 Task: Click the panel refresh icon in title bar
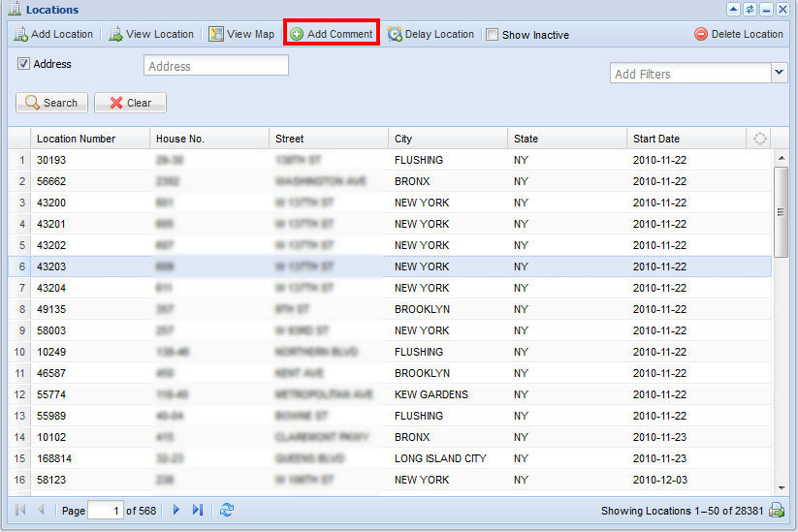pyautogui.click(x=750, y=9)
